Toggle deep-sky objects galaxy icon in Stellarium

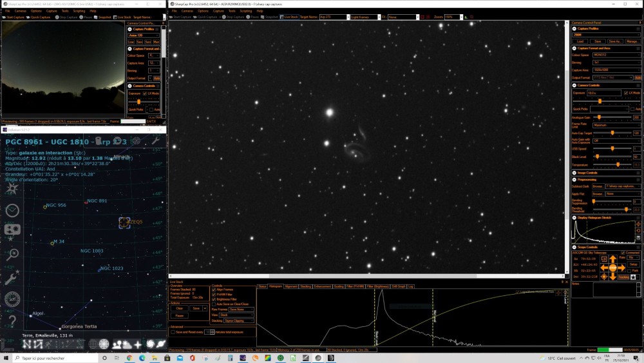tap(150, 344)
